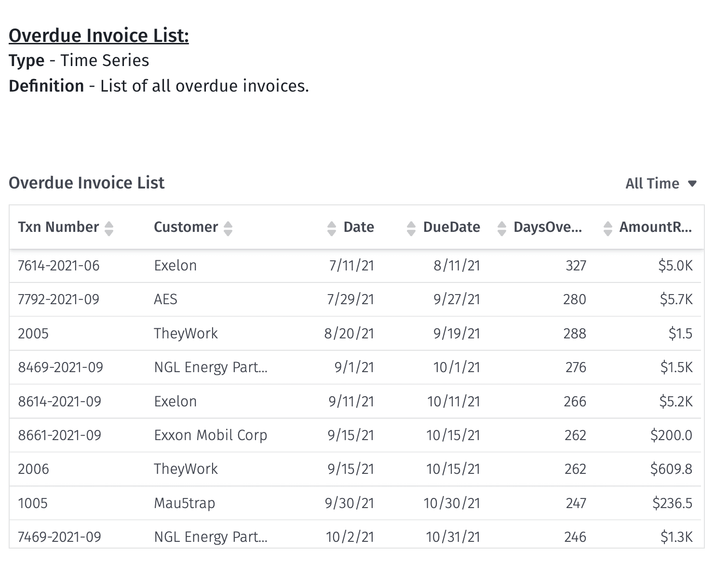Click the 327 days overdue value
Screen dimensions: 728x564
click(576, 266)
